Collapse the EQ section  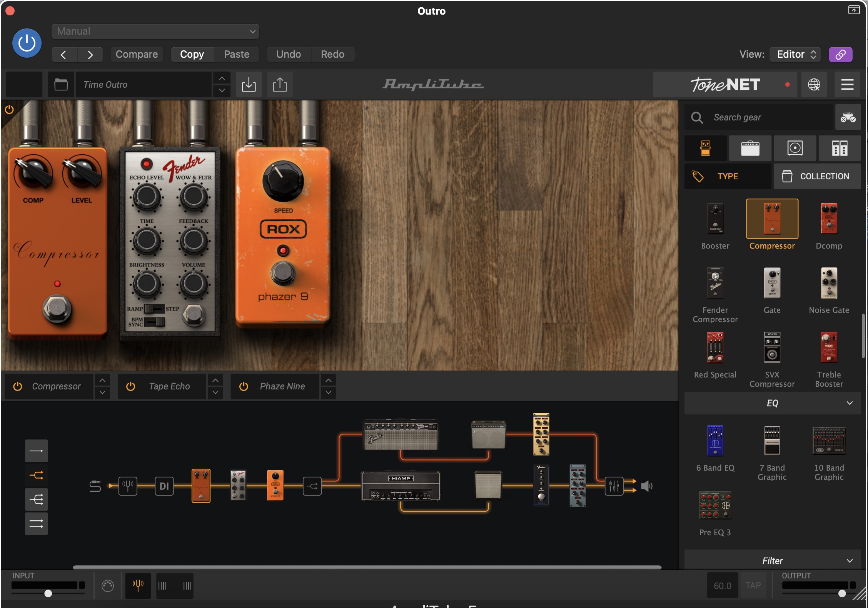773,403
